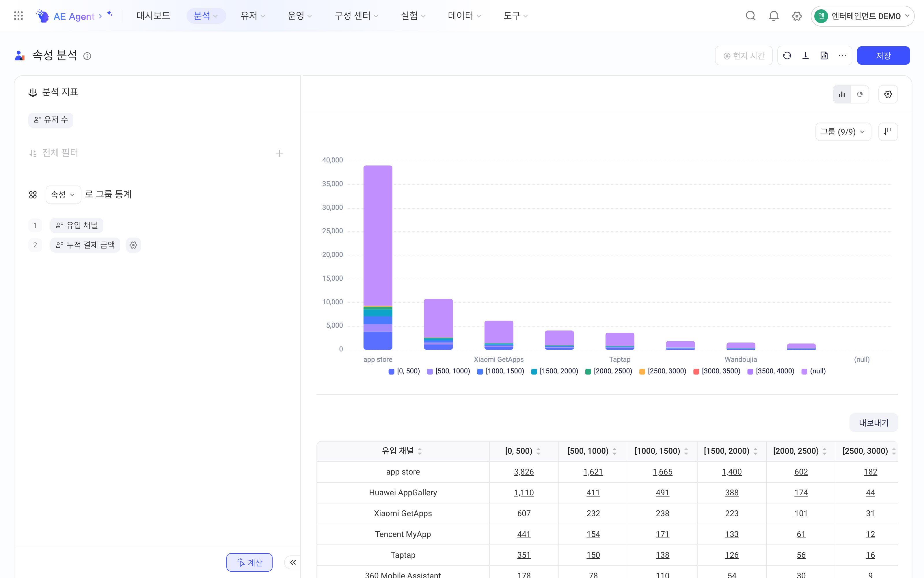Screen dimensions: 924x578
Task: Switch to pie chart view
Action: 860,95
